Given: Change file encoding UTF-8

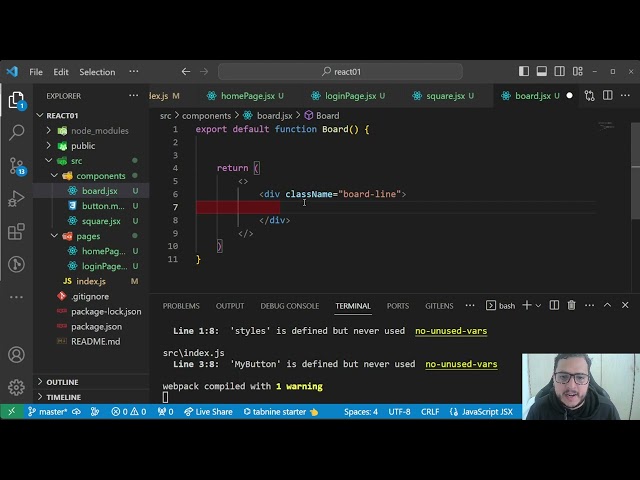Looking at the screenshot, I should pos(399,412).
